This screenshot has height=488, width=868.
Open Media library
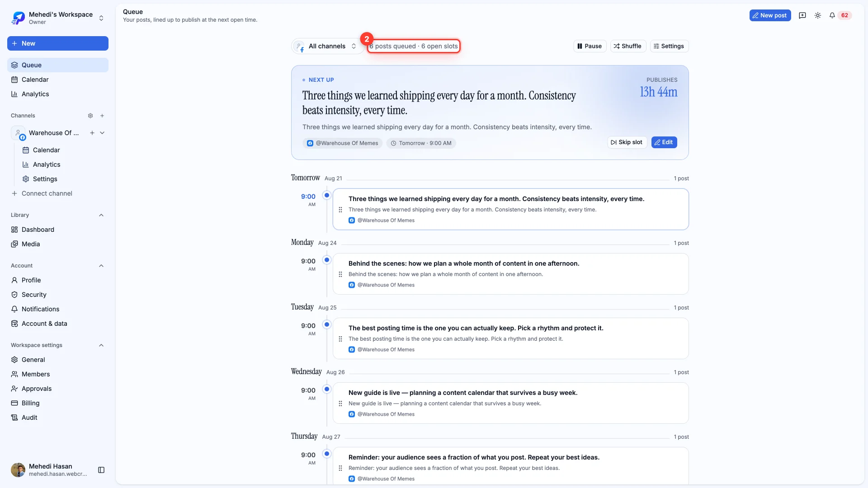click(x=58, y=244)
